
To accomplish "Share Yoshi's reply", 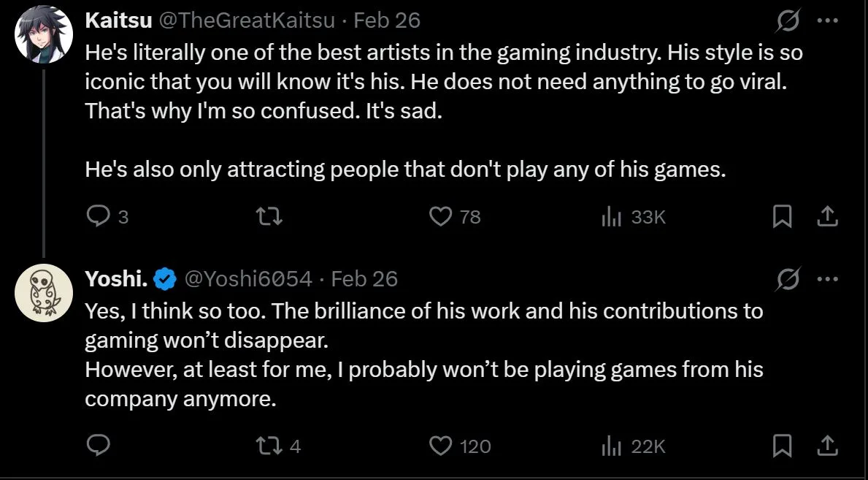I will 828,446.
